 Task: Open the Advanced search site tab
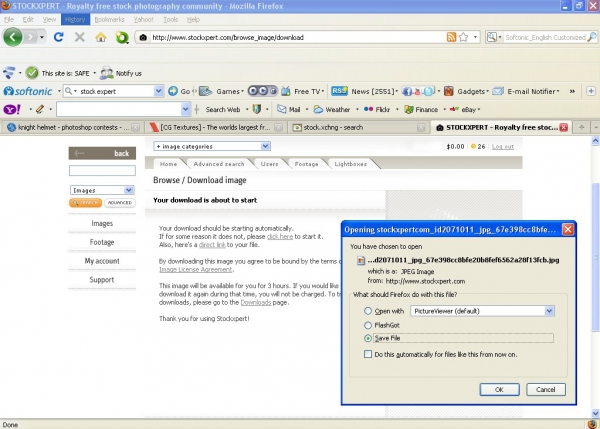[218, 164]
